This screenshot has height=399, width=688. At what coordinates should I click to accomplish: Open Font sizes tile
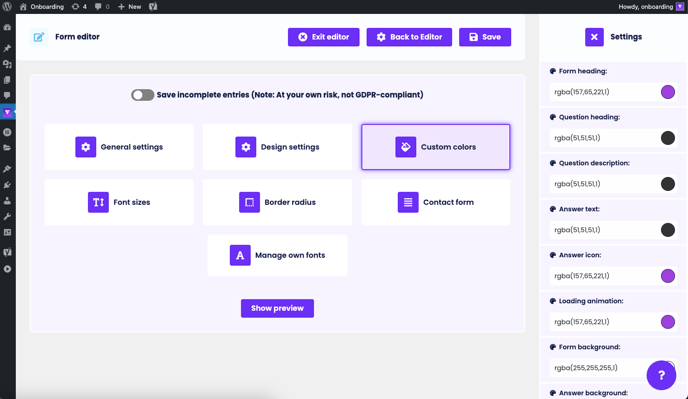click(x=119, y=202)
